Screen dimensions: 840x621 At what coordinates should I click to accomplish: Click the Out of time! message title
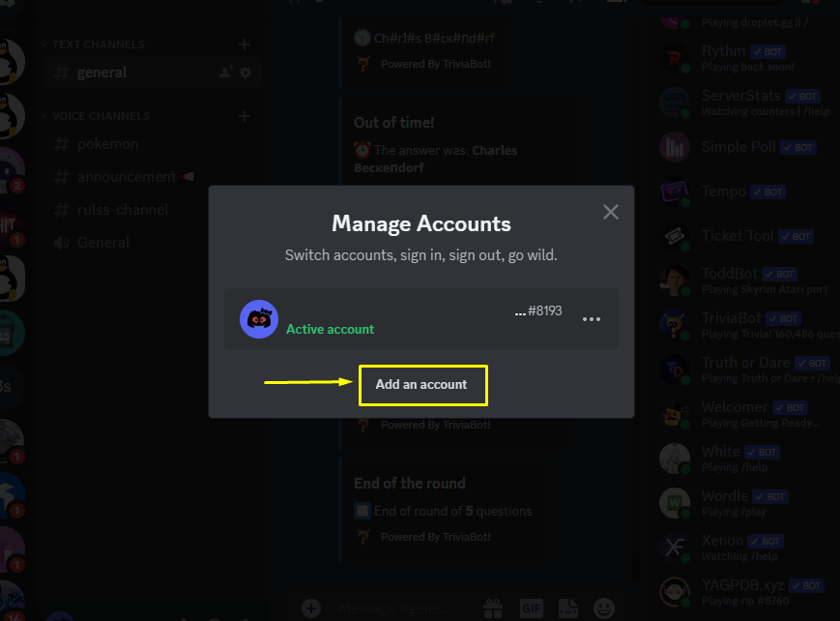coord(393,123)
